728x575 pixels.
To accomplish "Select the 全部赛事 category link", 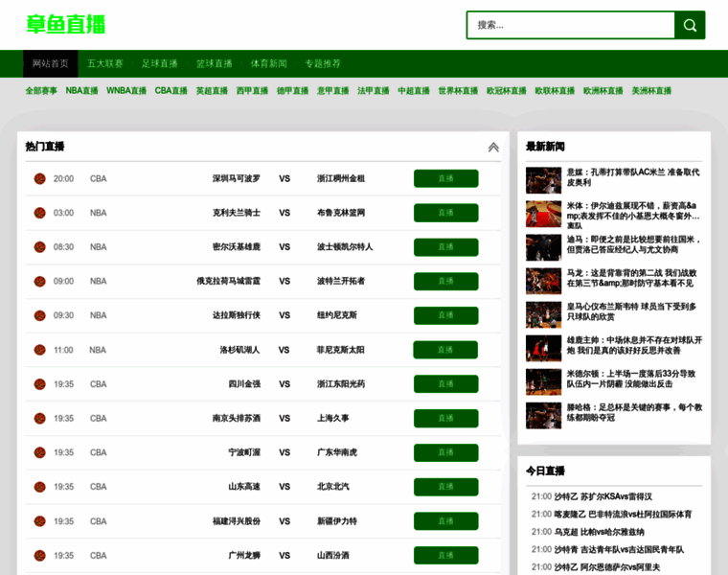I will click(41, 91).
